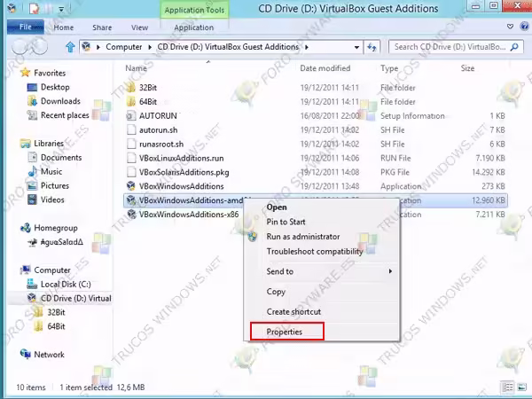Open Network in the navigation pane
This screenshot has width=532, height=399.
49,355
